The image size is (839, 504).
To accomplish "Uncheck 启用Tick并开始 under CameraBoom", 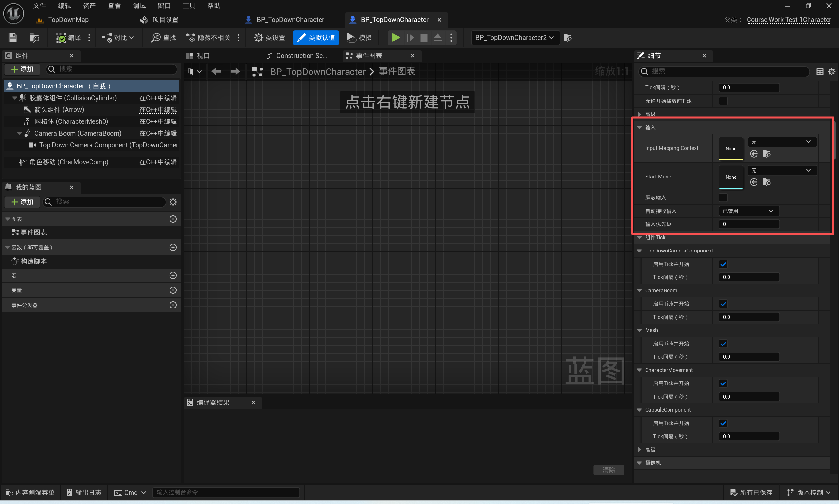I will pos(723,304).
